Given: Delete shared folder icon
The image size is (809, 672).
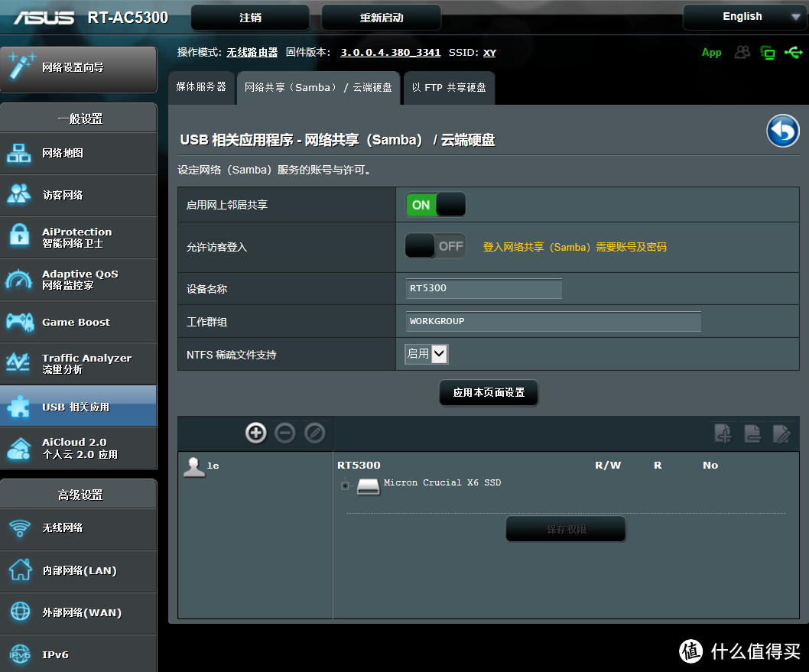Looking at the screenshot, I should point(752,433).
